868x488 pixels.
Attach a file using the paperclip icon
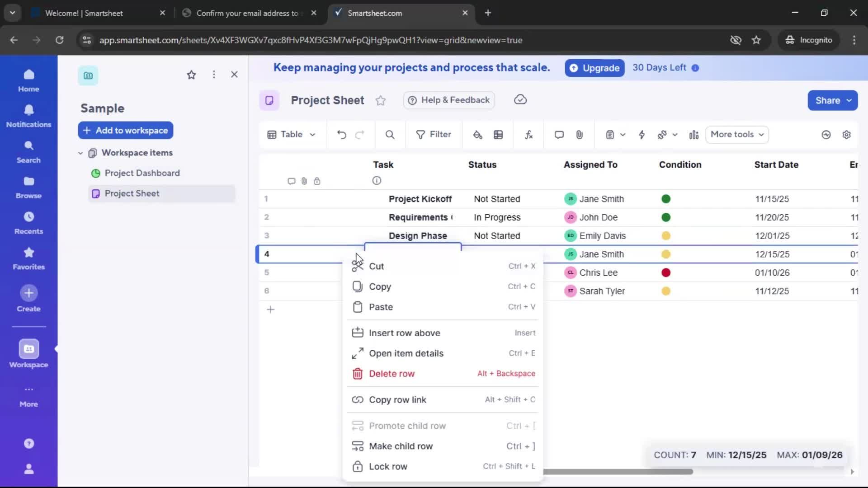point(580,134)
